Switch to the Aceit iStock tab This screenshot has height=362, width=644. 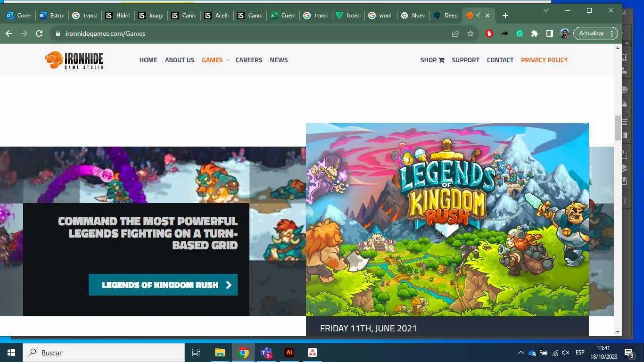[217, 16]
